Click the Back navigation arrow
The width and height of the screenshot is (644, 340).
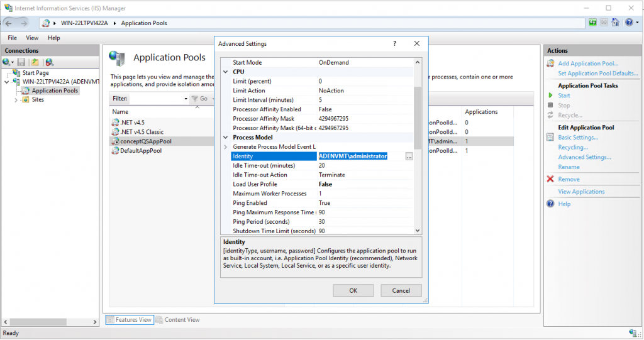coord(9,23)
